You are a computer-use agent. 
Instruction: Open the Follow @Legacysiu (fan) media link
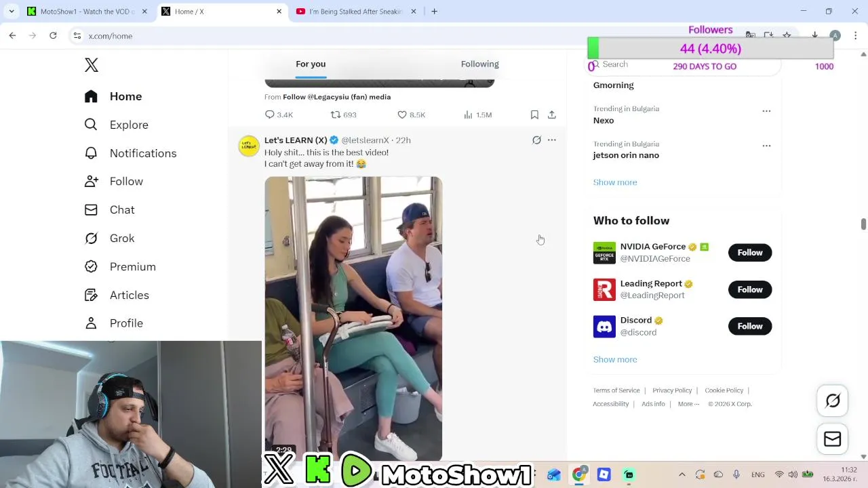(x=336, y=97)
